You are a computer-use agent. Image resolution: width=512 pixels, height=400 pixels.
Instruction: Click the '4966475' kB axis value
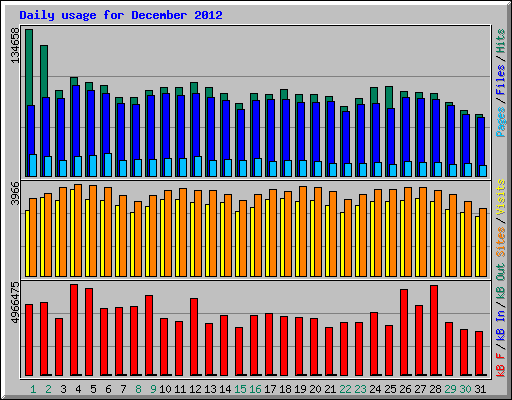click(15, 303)
